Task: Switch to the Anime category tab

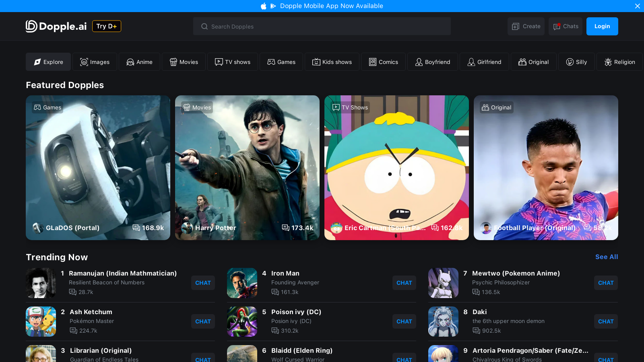Action: [x=139, y=62]
